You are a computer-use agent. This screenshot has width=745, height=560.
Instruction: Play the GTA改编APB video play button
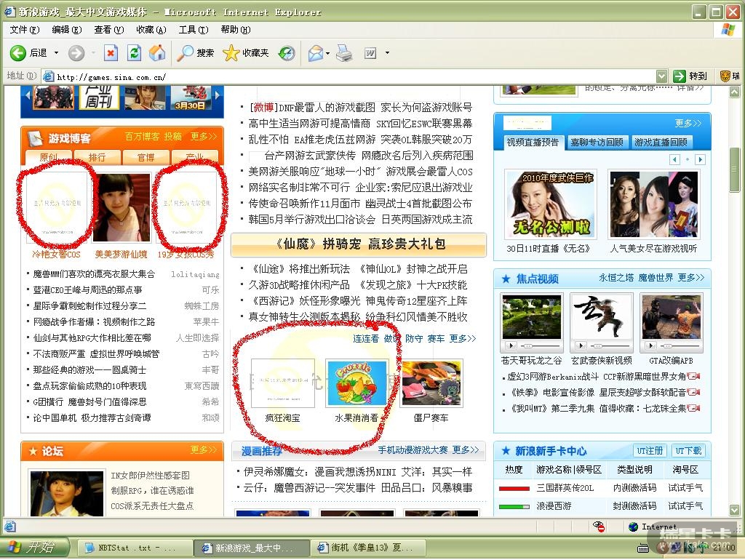(x=651, y=345)
